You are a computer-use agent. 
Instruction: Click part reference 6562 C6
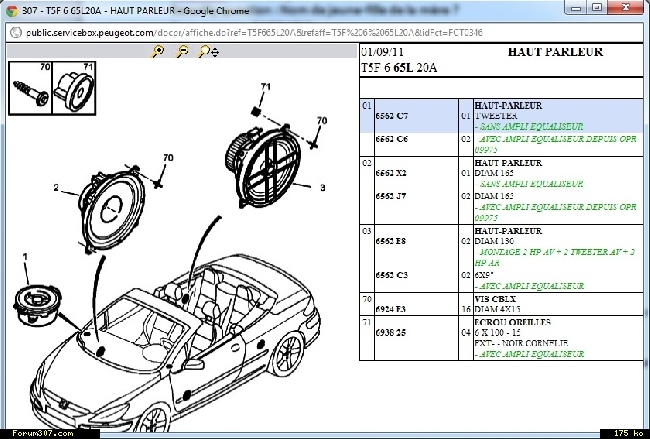click(392, 139)
